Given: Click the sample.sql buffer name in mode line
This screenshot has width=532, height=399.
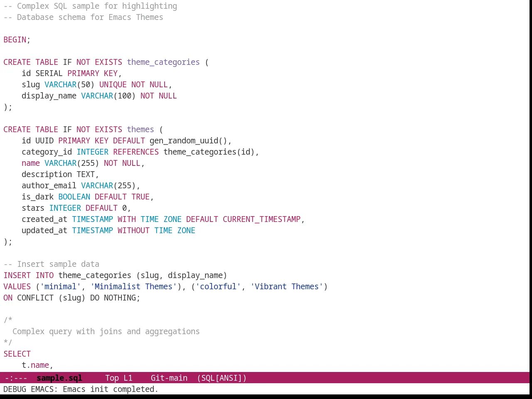Looking at the screenshot, I should (x=59, y=378).
